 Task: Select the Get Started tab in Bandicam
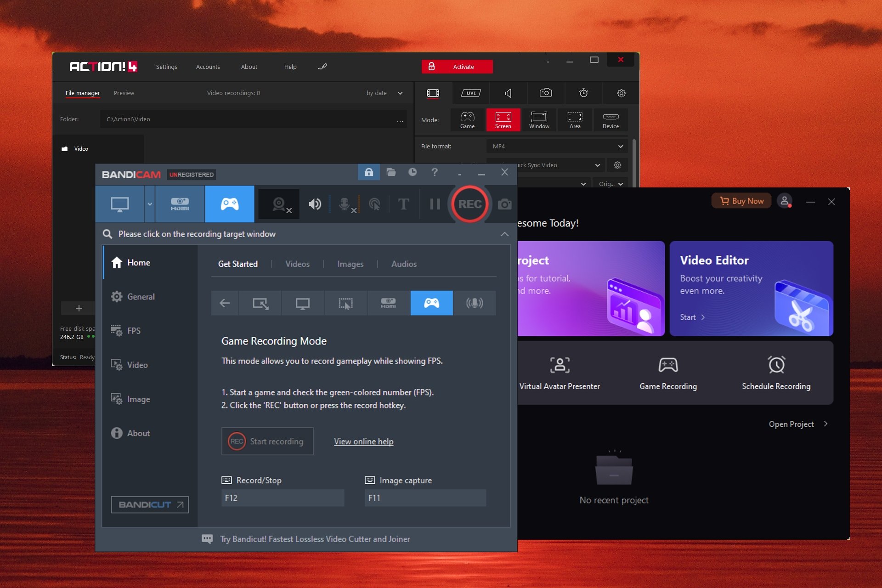[x=237, y=264]
